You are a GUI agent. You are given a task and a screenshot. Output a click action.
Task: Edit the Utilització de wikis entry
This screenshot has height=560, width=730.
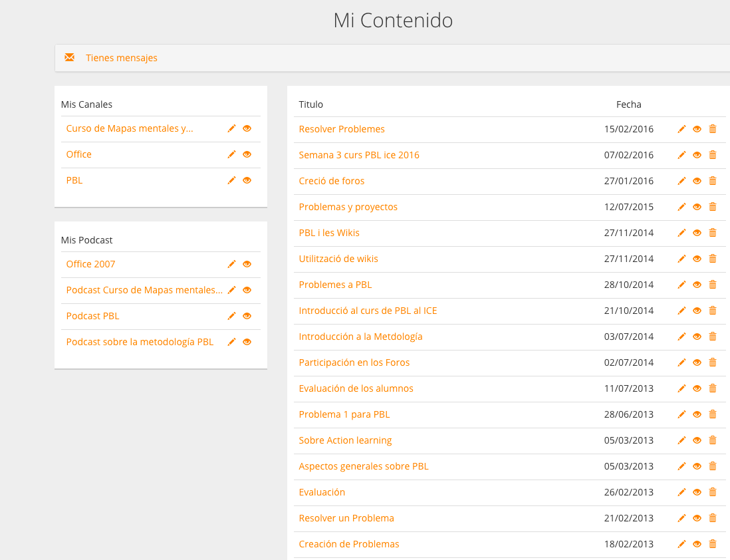(x=681, y=259)
